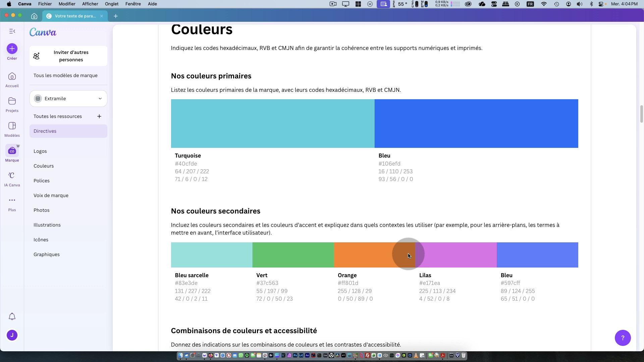Open the IA Canva sidebar icon
Viewport: 644px width, 362px height.
pos(12,176)
